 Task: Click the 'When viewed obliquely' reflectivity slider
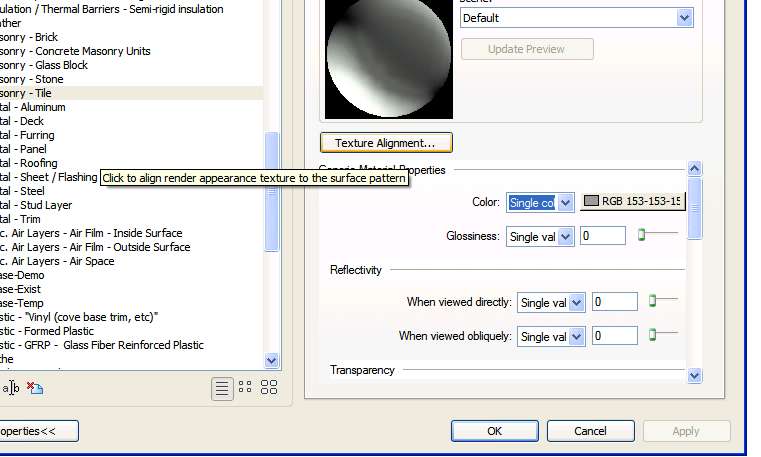click(653, 334)
